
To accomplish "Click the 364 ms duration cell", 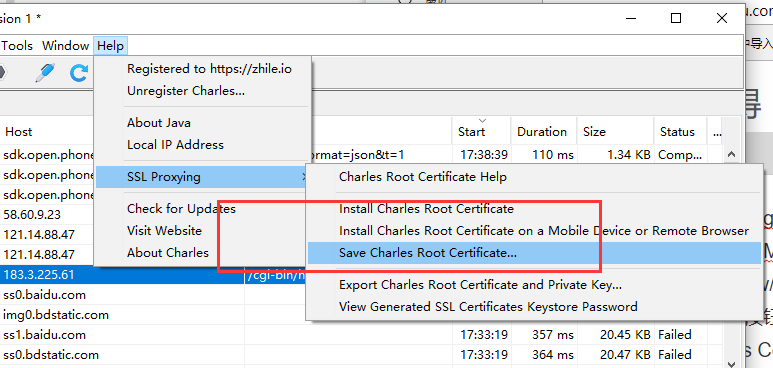I will click(x=553, y=355).
